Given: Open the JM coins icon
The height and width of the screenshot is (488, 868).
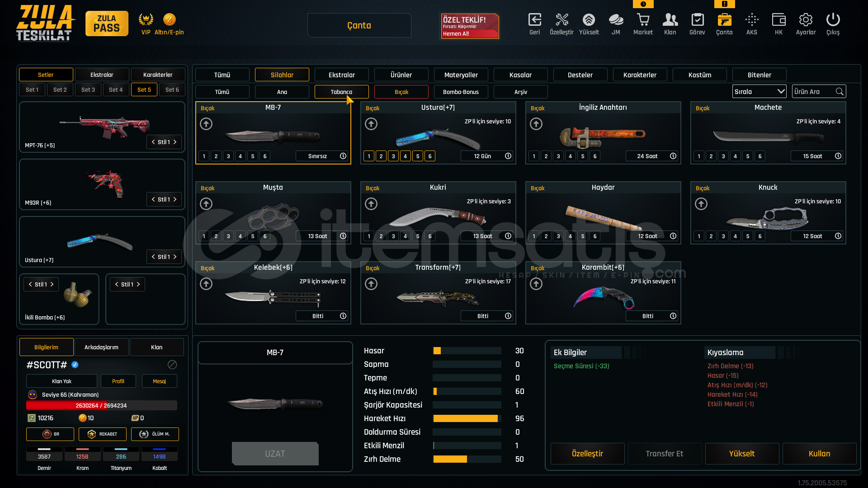Looking at the screenshot, I should coord(616,20).
